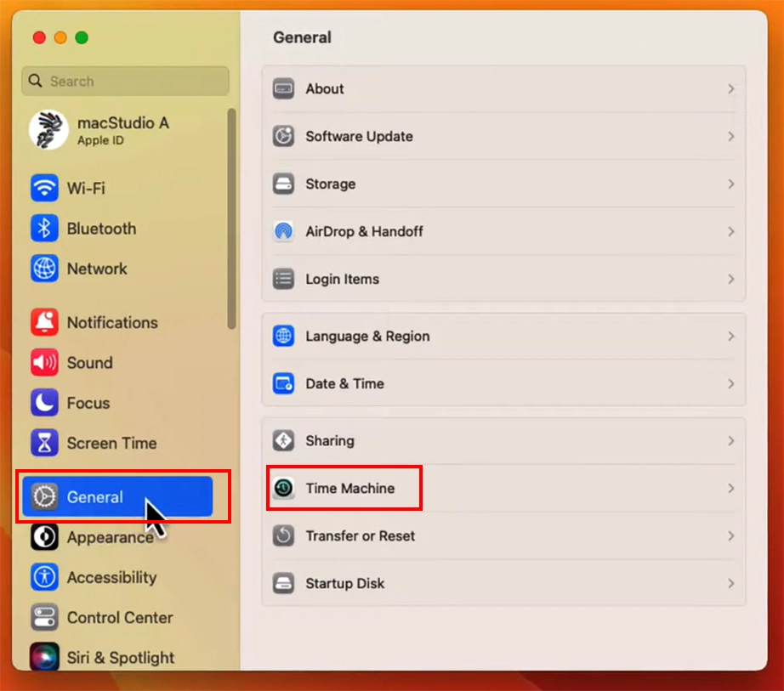Expand About with its chevron
The height and width of the screenshot is (691, 784).
tap(731, 89)
